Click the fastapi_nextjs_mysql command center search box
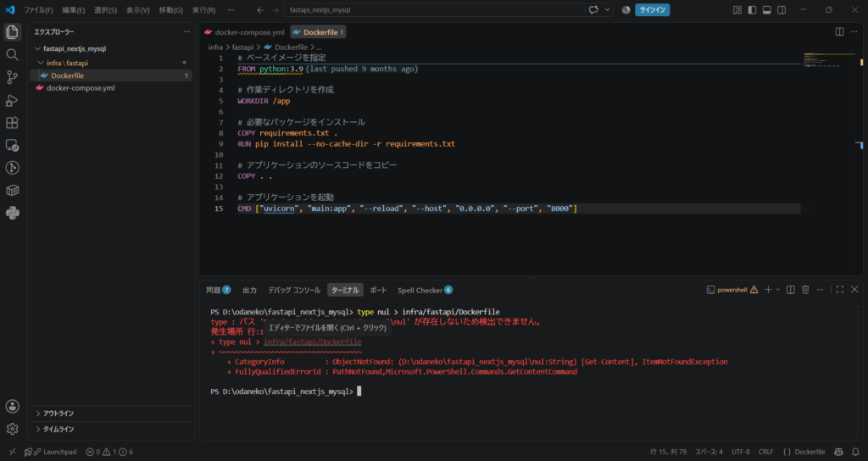 (x=435, y=10)
